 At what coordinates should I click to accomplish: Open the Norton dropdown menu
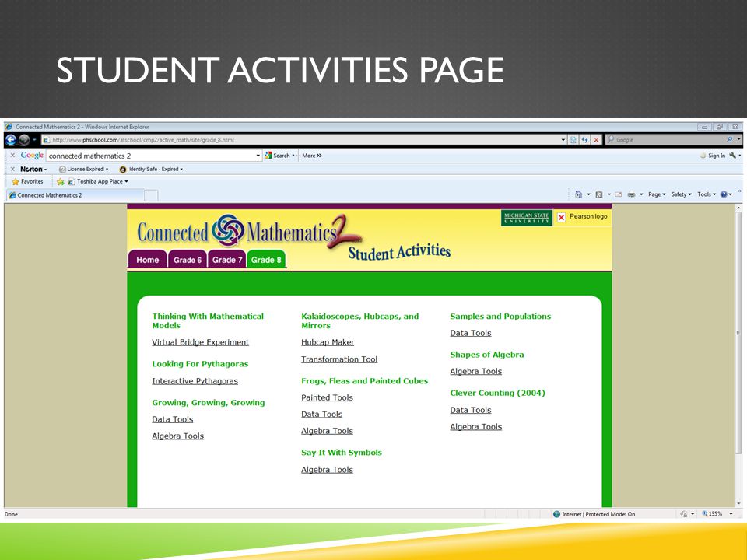[33, 169]
